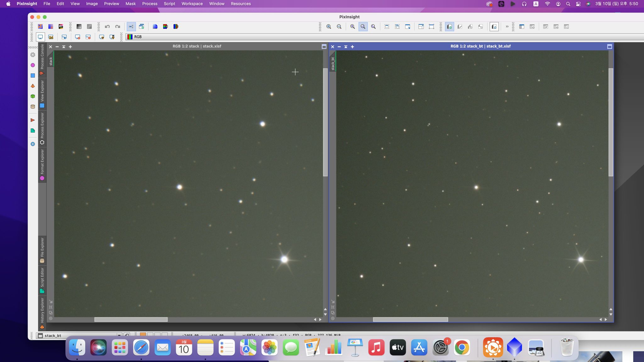
Task: Maximize the stack.xisf image window
Action: pyautogui.click(x=324, y=47)
